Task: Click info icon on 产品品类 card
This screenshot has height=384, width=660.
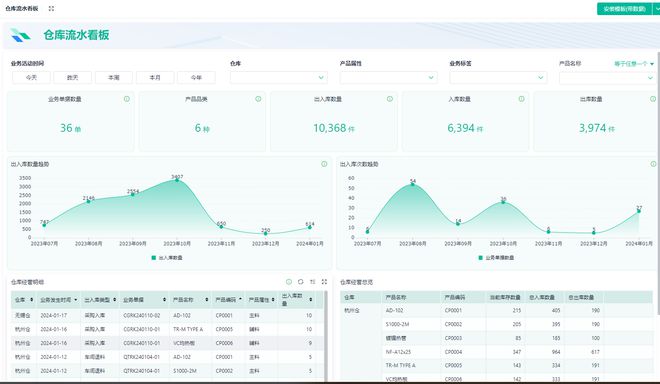Action: [258, 99]
